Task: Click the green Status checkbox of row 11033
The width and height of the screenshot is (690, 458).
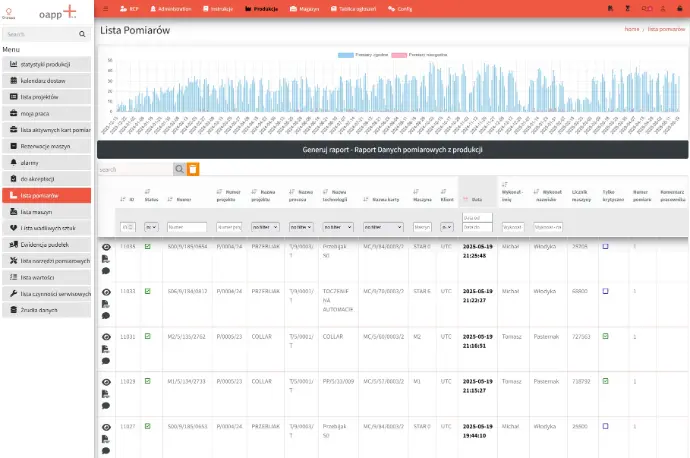Action: pyautogui.click(x=148, y=291)
